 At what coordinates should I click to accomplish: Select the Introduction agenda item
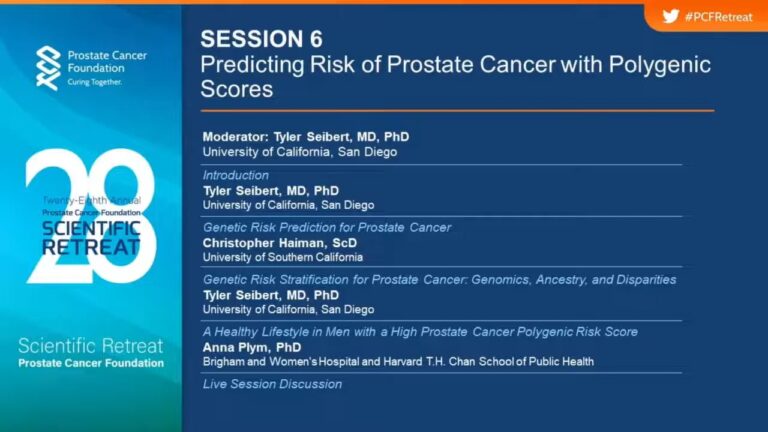tap(236, 175)
